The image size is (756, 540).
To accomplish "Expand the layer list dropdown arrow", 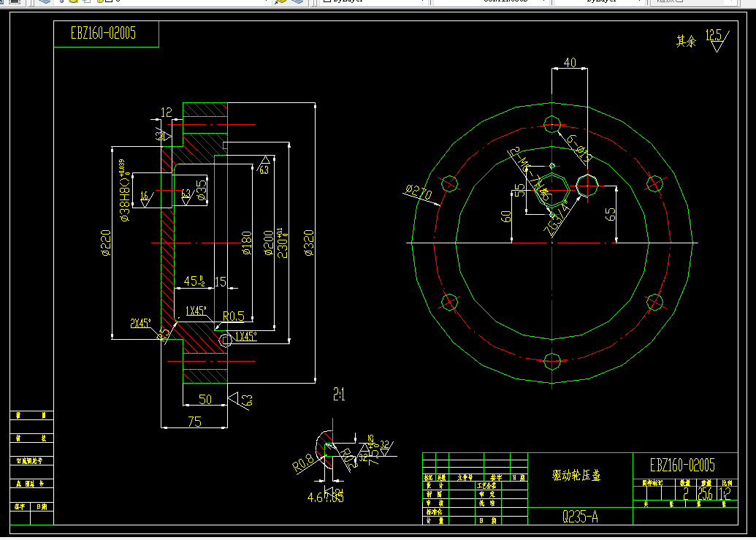I will tap(266, 1).
